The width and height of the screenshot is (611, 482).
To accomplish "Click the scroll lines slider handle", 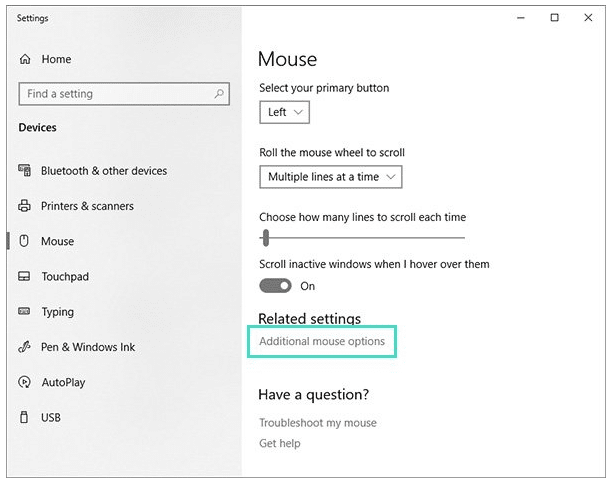I will pyautogui.click(x=266, y=238).
